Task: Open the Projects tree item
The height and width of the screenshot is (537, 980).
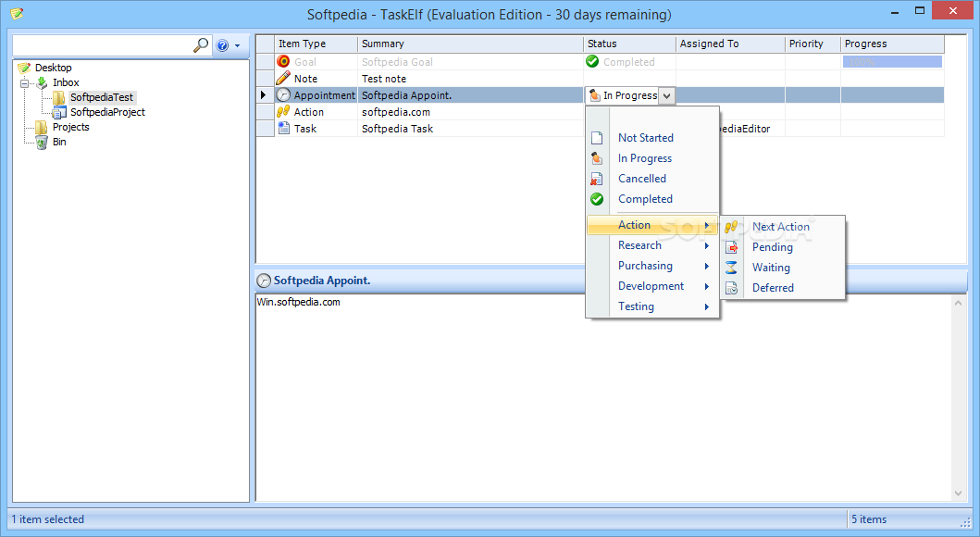Action: click(70, 127)
